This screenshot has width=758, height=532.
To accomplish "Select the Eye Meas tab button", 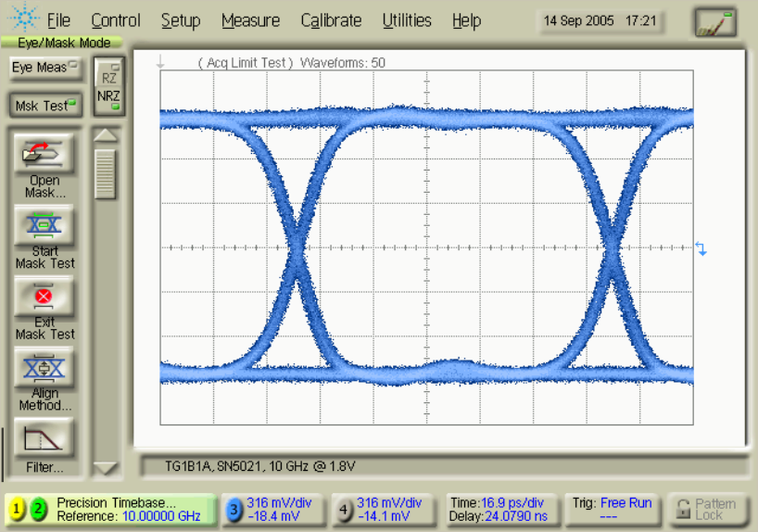I will [45, 68].
